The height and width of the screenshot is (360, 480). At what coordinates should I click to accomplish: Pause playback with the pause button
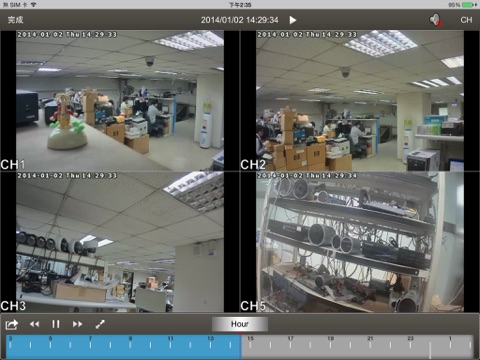pyautogui.click(x=56, y=324)
